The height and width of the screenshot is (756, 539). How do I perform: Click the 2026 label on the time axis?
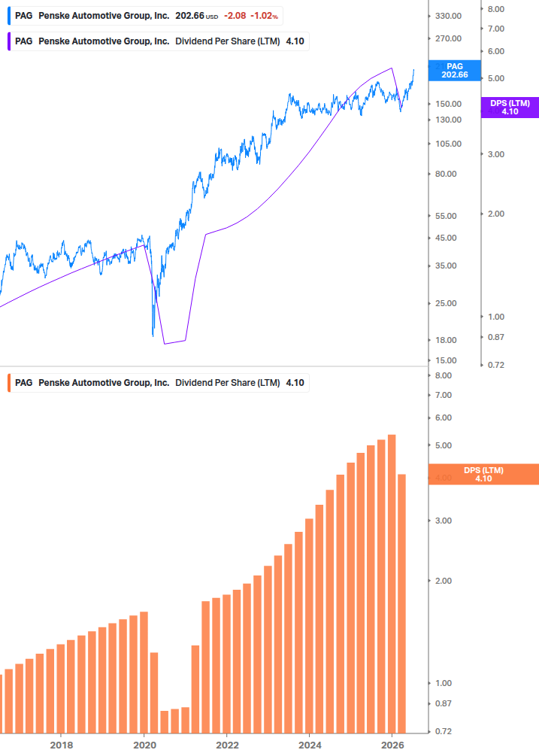[x=392, y=745]
